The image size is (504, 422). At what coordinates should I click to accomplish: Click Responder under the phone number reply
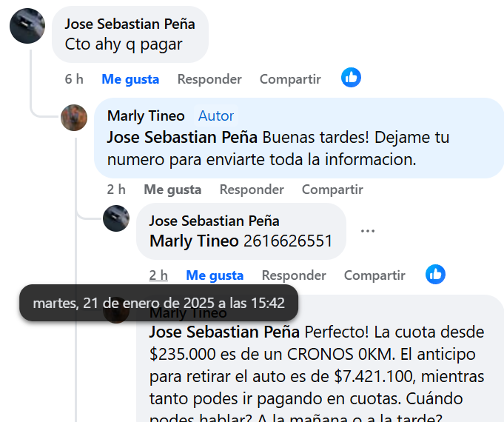tap(294, 275)
